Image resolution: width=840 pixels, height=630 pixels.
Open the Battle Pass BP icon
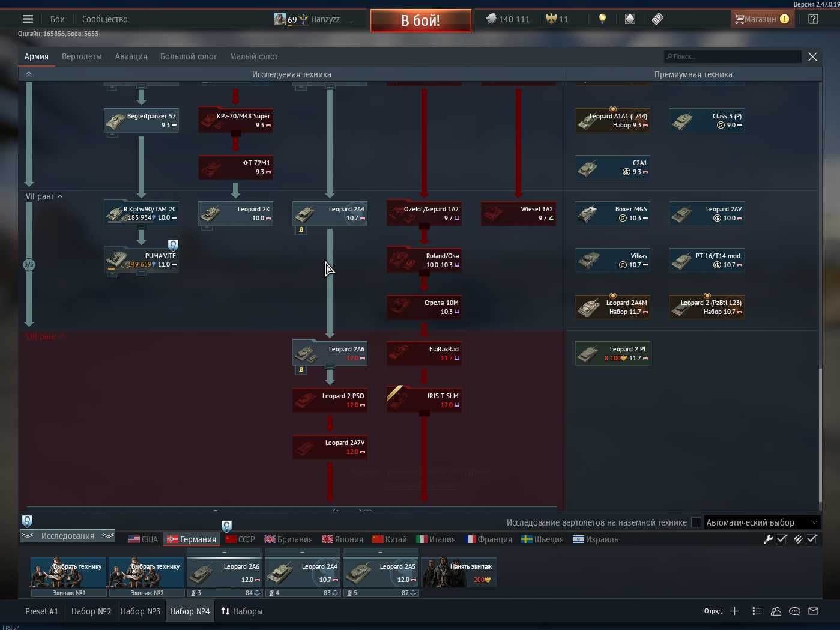[658, 19]
